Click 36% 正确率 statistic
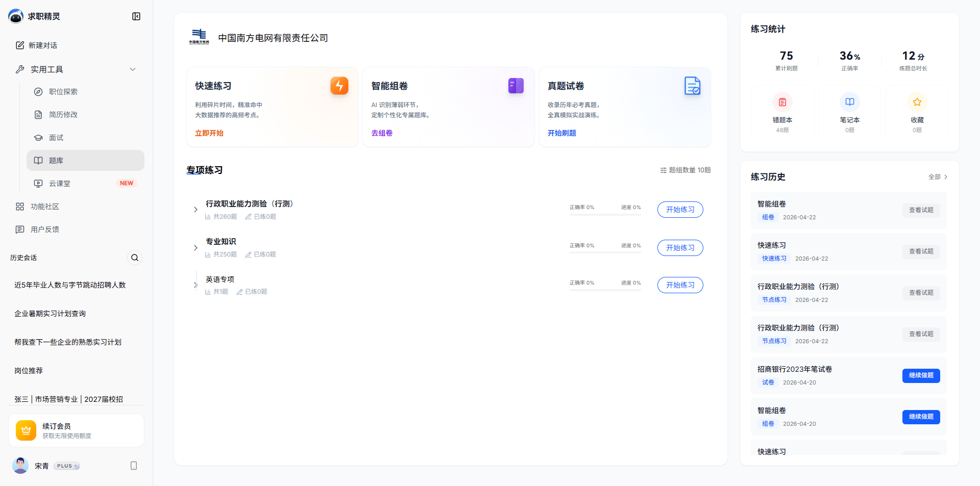The image size is (980, 486). pos(850,60)
